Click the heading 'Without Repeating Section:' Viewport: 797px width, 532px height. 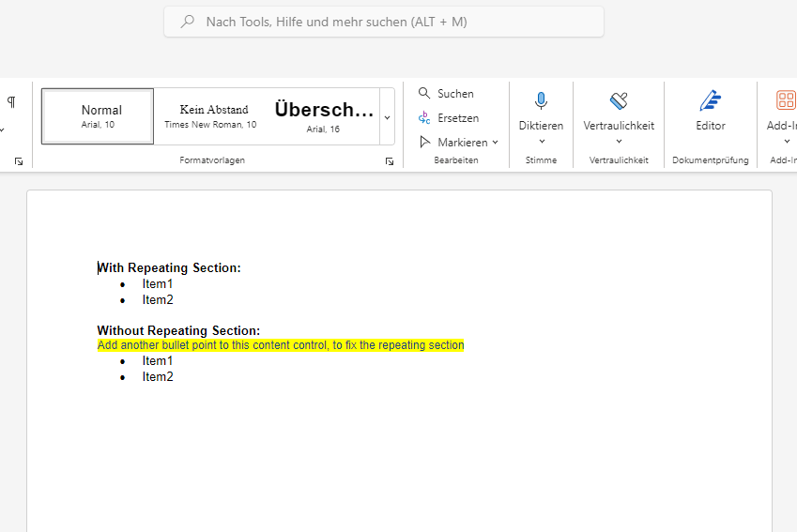coord(178,331)
